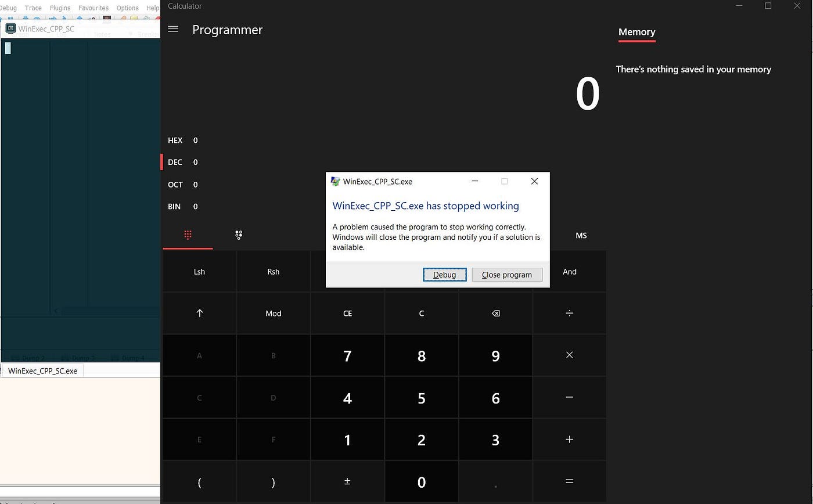Image resolution: width=813 pixels, height=504 pixels.
Task: Click digit 6 key
Action: point(495,397)
